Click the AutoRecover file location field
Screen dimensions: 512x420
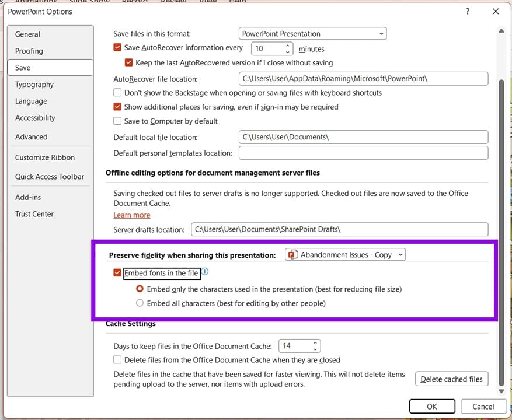pos(364,79)
